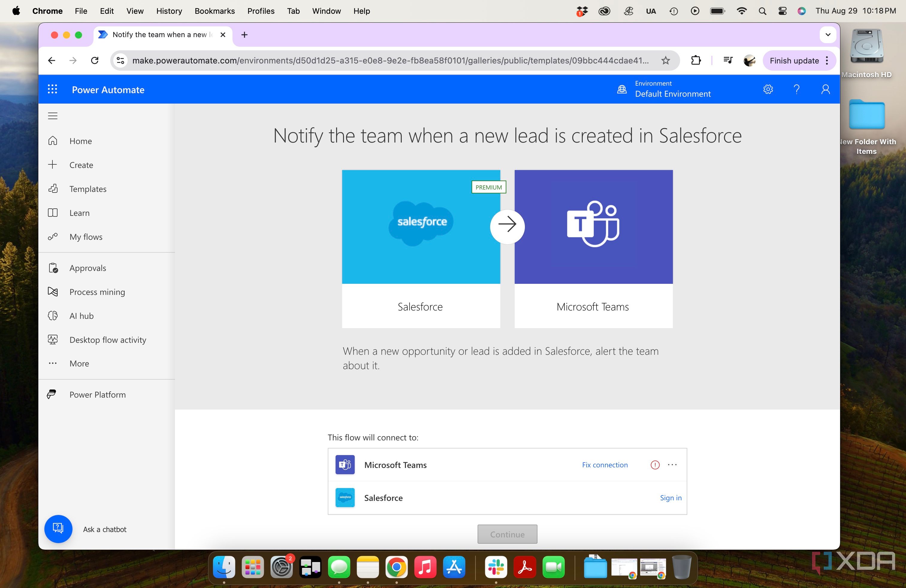The width and height of the screenshot is (906, 588).
Task: Click the Wi-Fi icon in menu bar
Action: [x=741, y=11]
